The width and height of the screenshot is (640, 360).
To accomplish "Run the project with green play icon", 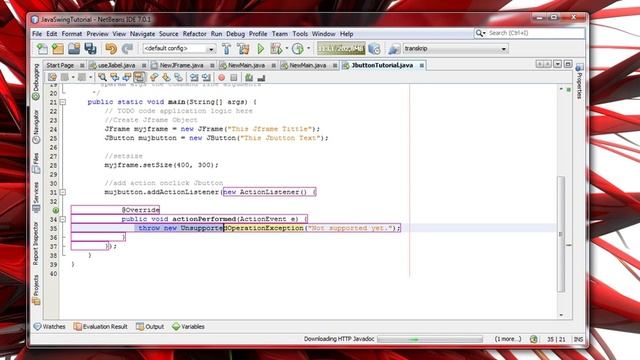I will (260, 49).
